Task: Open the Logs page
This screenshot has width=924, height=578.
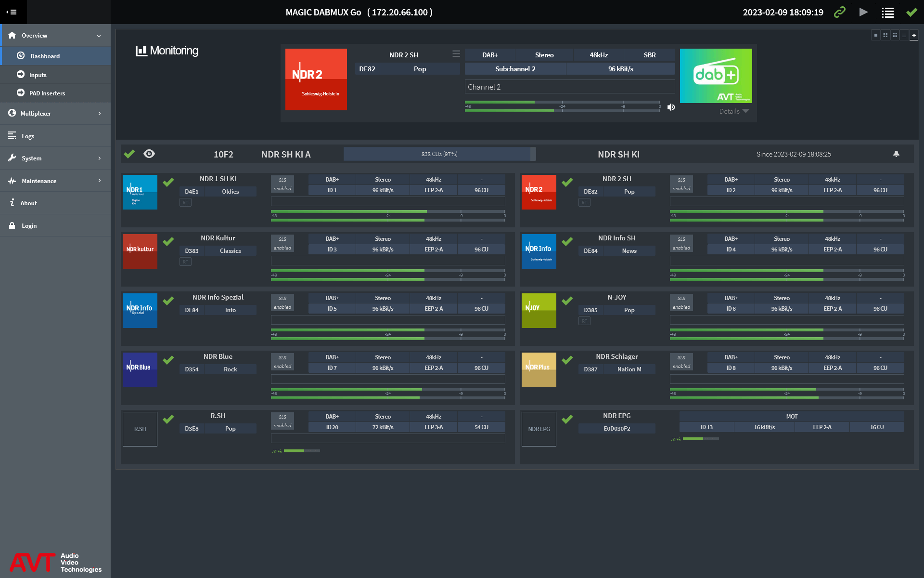Action: coord(27,136)
